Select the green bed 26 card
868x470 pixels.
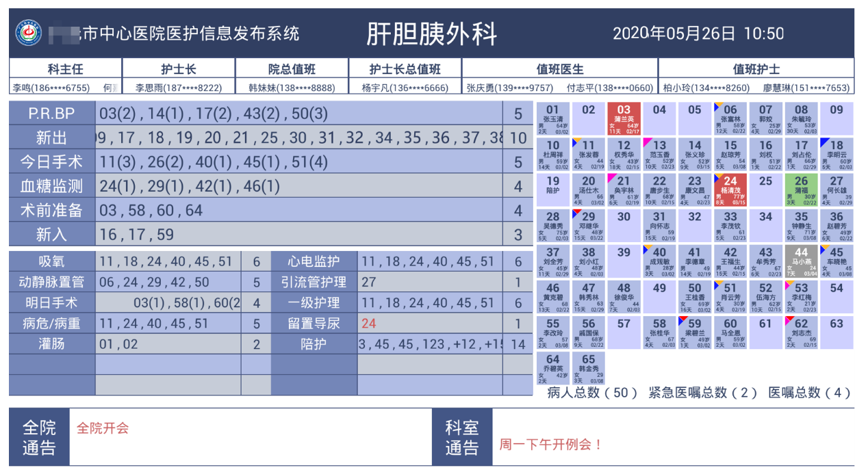[x=801, y=190]
